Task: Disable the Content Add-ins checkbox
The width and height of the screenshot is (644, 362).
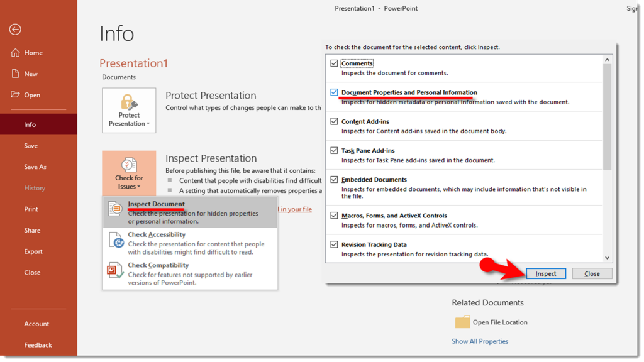Action: 333,121
